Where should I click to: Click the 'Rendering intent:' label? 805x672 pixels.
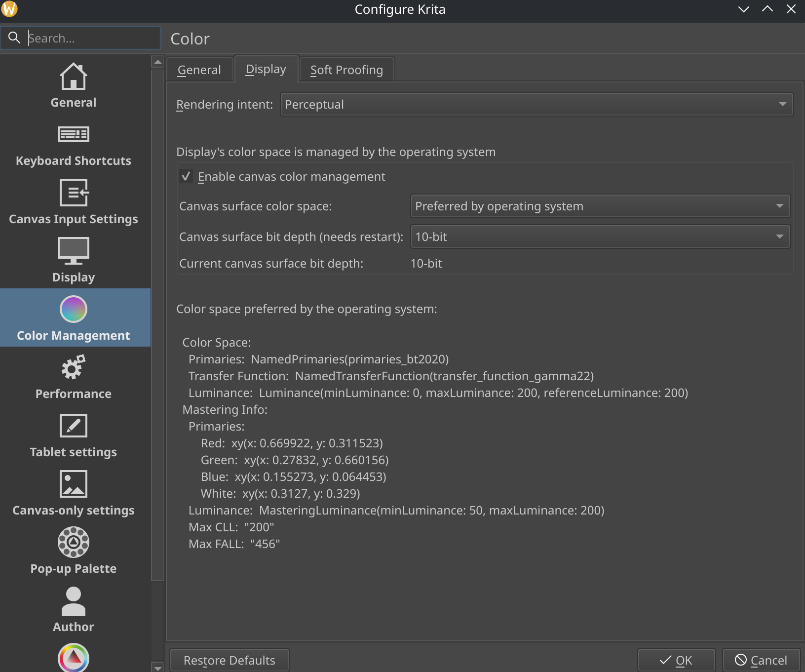pos(225,105)
